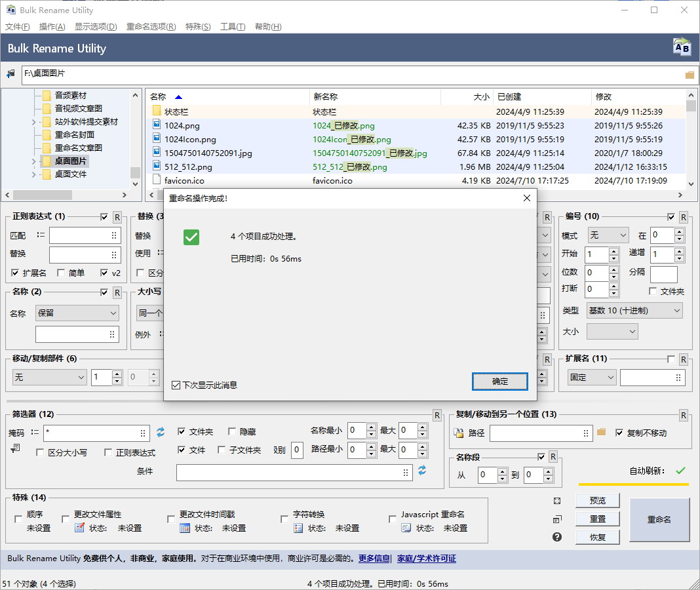
Task: Click the change file timestamps calendar icon
Action: point(185,528)
